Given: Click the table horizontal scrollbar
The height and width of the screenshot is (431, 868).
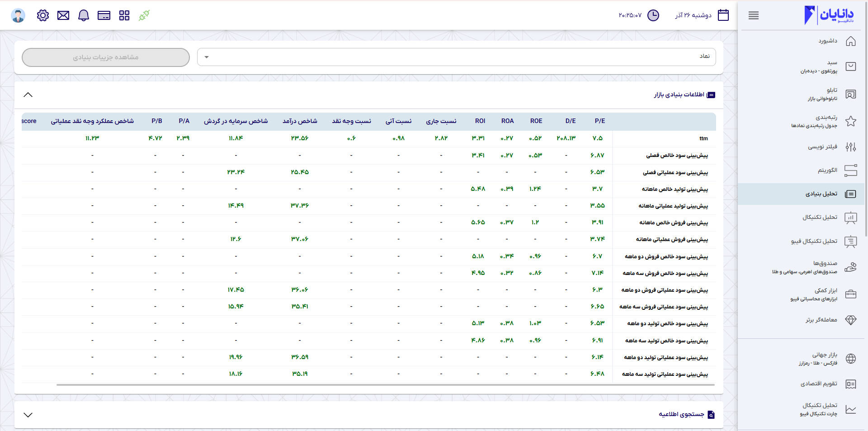Looking at the screenshot, I should tap(385, 385).
